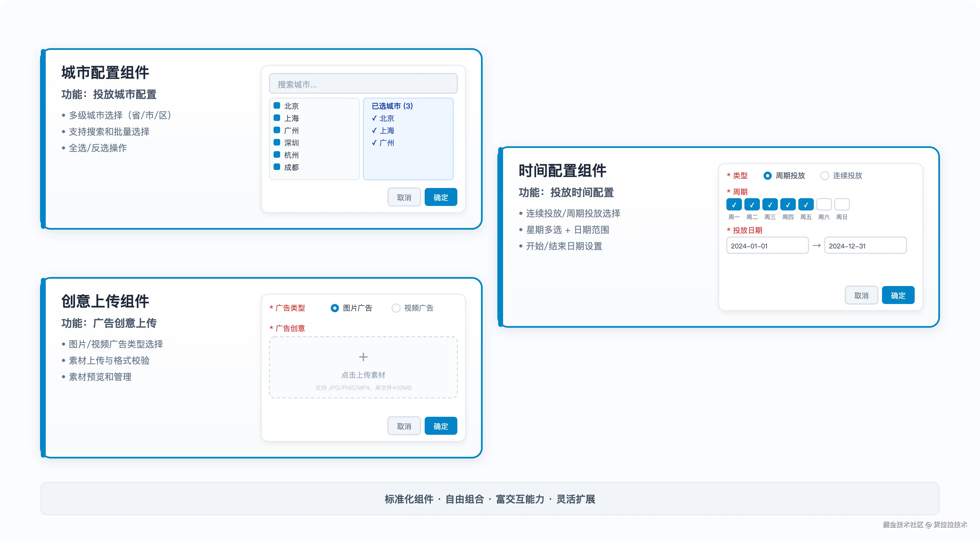Check the 周六 weekday box

point(824,205)
